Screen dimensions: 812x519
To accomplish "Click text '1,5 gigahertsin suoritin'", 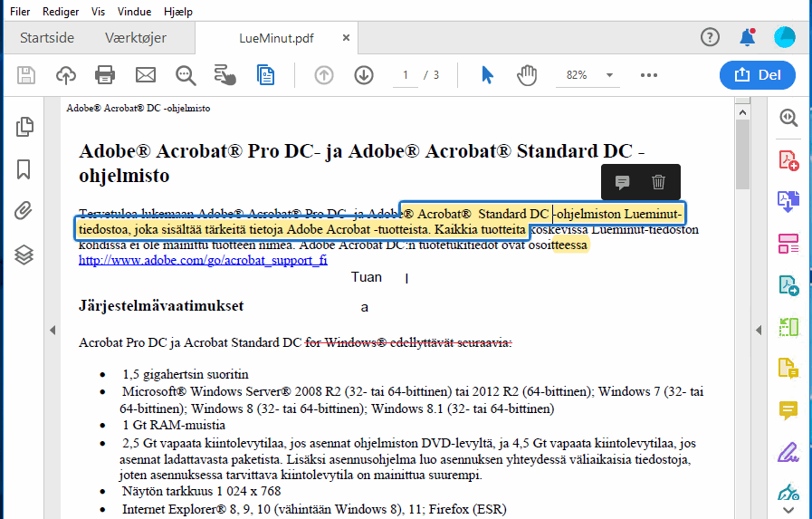I will (x=186, y=374).
